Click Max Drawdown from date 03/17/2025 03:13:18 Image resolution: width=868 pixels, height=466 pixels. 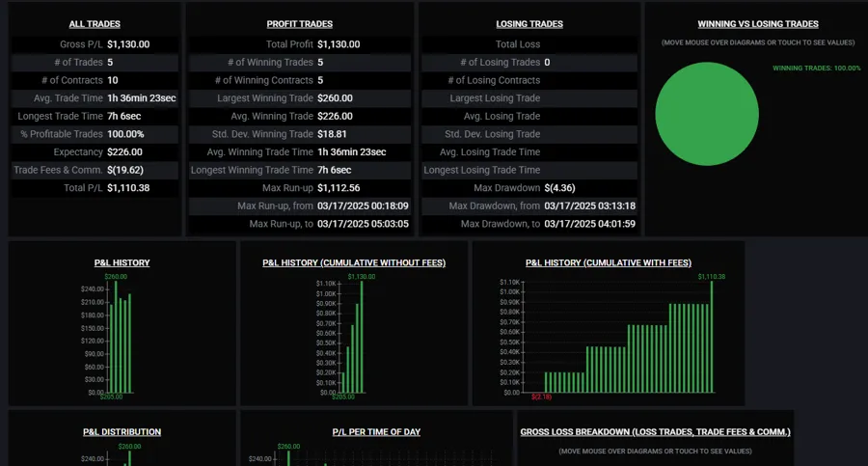590,206
